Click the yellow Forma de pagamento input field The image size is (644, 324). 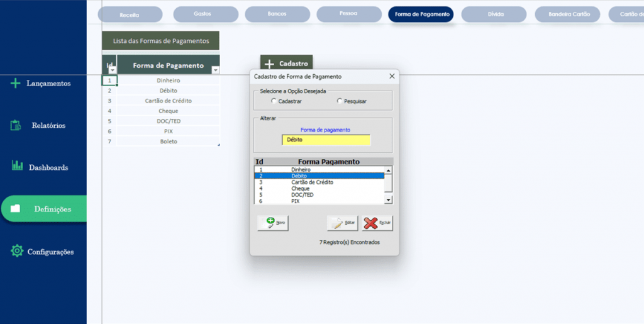pyautogui.click(x=326, y=140)
